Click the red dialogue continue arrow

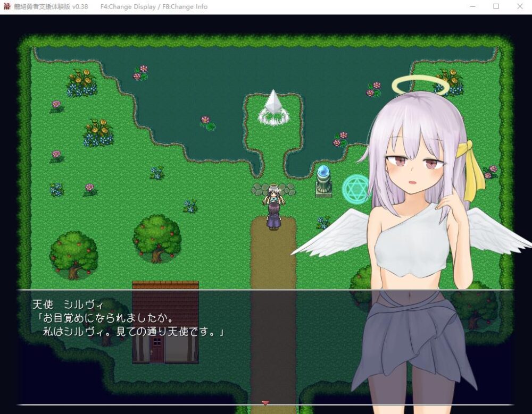[x=265, y=403]
